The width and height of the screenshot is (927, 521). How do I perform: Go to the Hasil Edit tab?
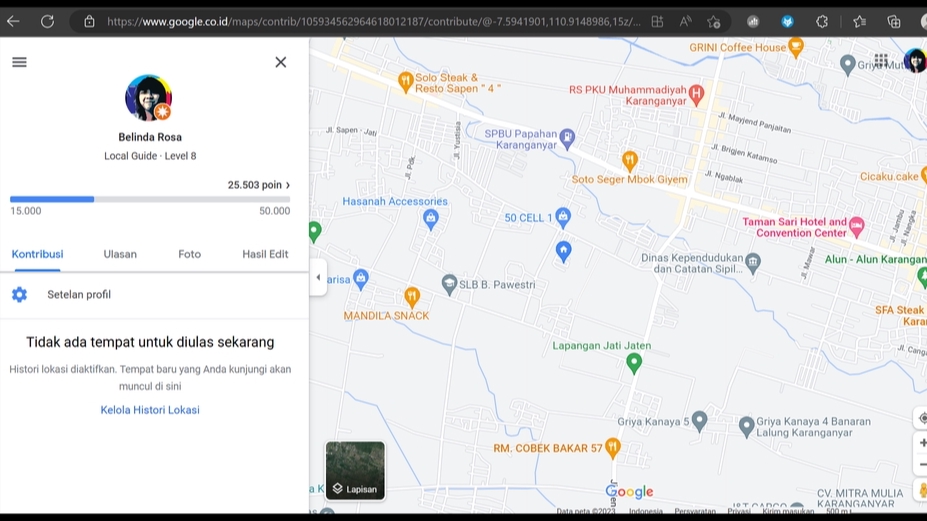[x=265, y=254]
